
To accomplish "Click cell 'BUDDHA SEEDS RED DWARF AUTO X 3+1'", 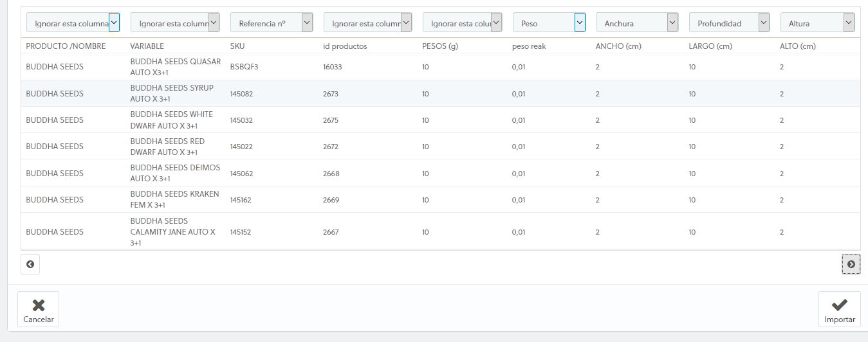I will (167, 147).
